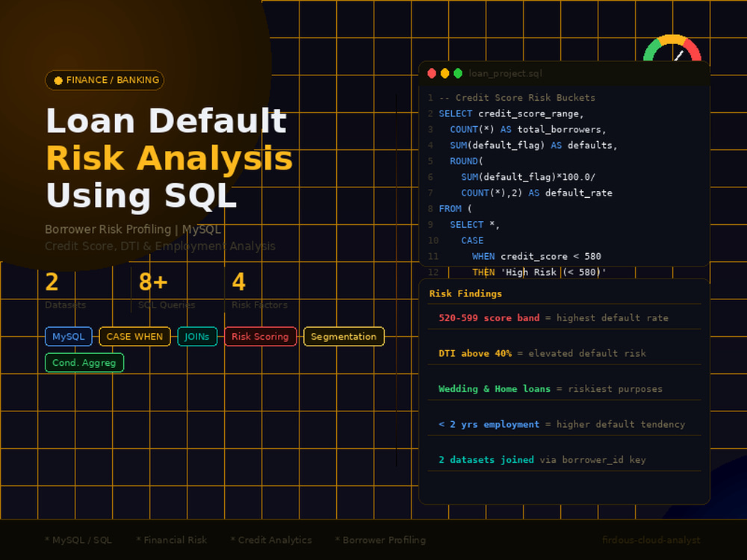This screenshot has height=560, width=747.
Task: Click the CASE WHEN tag
Action: coord(134,336)
